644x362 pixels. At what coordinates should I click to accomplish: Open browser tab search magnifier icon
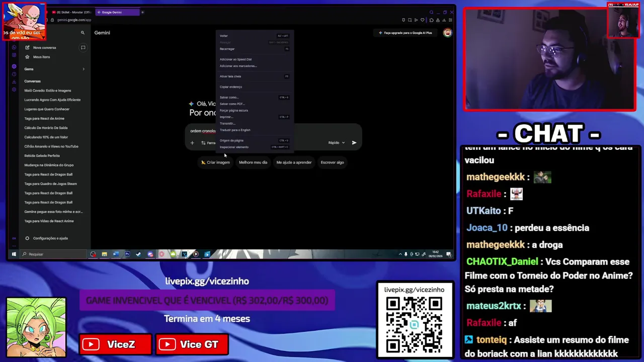click(x=431, y=12)
